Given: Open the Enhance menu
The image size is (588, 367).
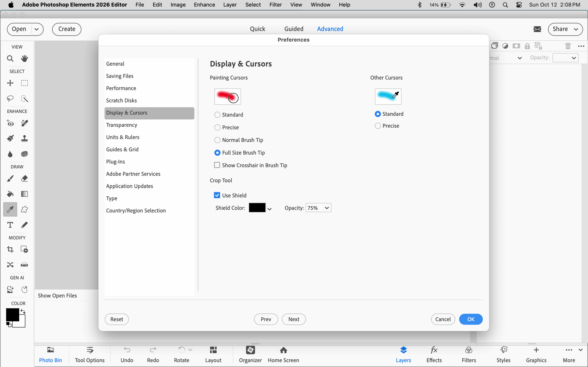Looking at the screenshot, I should (x=204, y=5).
